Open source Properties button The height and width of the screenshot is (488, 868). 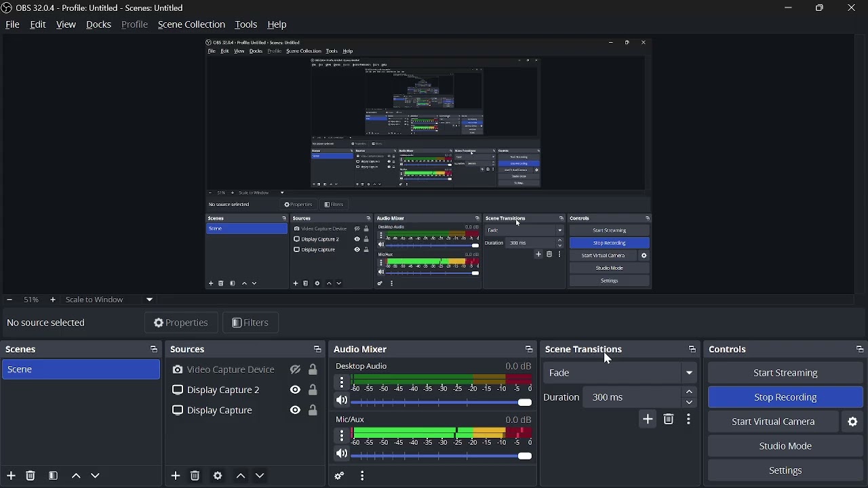point(180,323)
